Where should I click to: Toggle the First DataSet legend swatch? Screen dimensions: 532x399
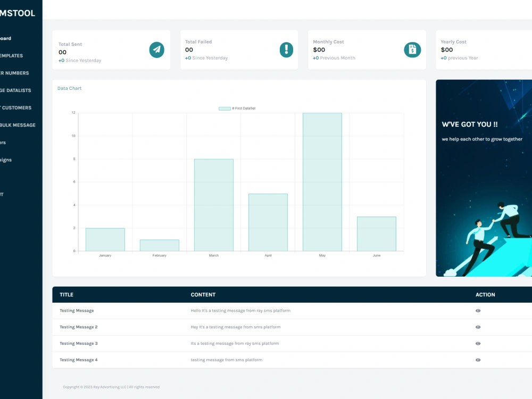click(x=225, y=109)
